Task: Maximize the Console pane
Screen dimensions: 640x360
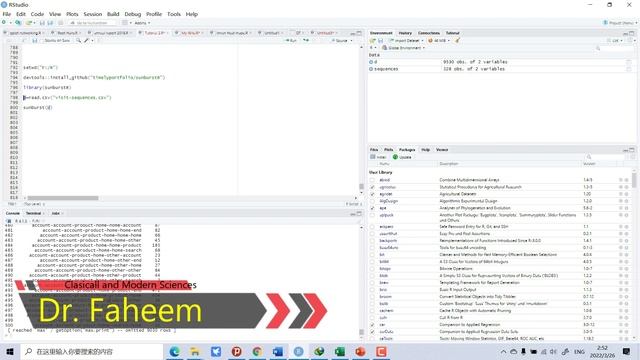Action: (359, 213)
